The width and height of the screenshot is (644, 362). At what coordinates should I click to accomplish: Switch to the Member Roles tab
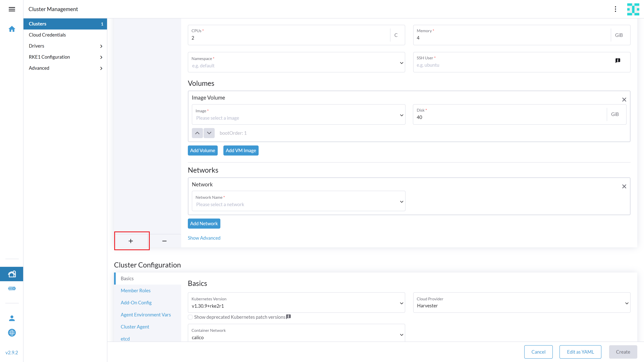(136, 291)
